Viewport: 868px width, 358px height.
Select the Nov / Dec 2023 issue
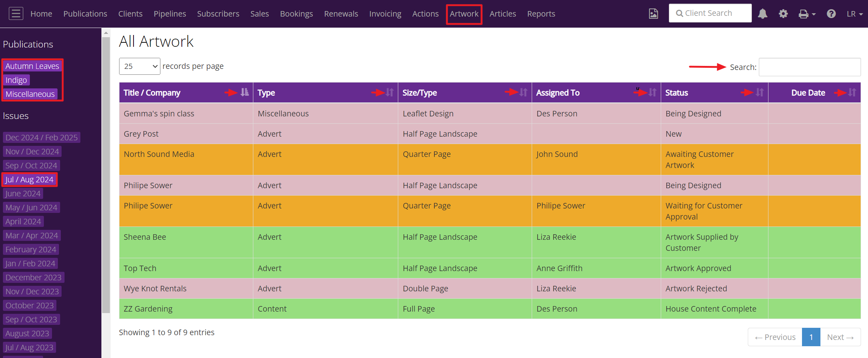(x=32, y=291)
